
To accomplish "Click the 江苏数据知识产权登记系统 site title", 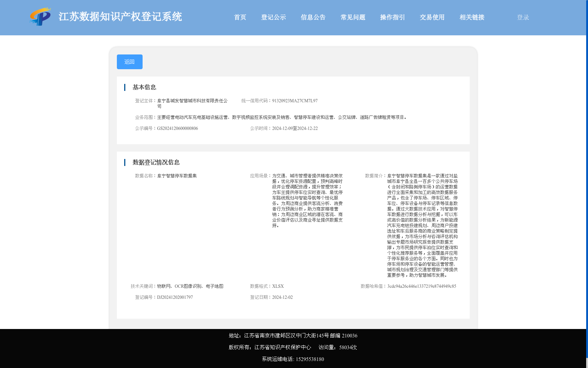I will 120,17.
